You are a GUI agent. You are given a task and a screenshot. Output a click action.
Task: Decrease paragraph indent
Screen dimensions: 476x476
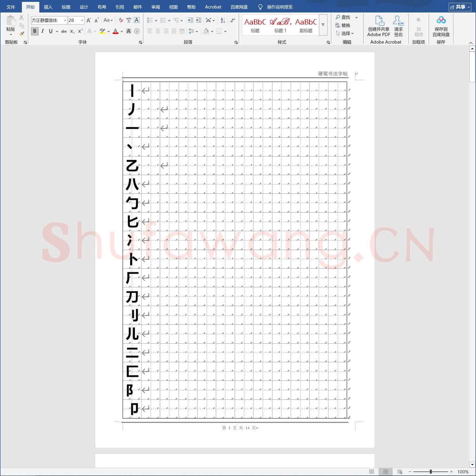pos(190,20)
